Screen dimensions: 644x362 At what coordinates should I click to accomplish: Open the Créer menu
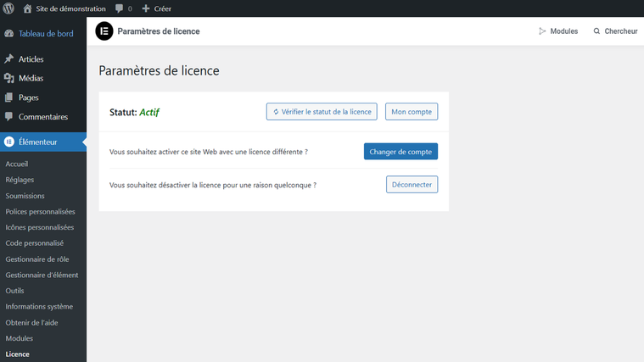click(163, 8)
